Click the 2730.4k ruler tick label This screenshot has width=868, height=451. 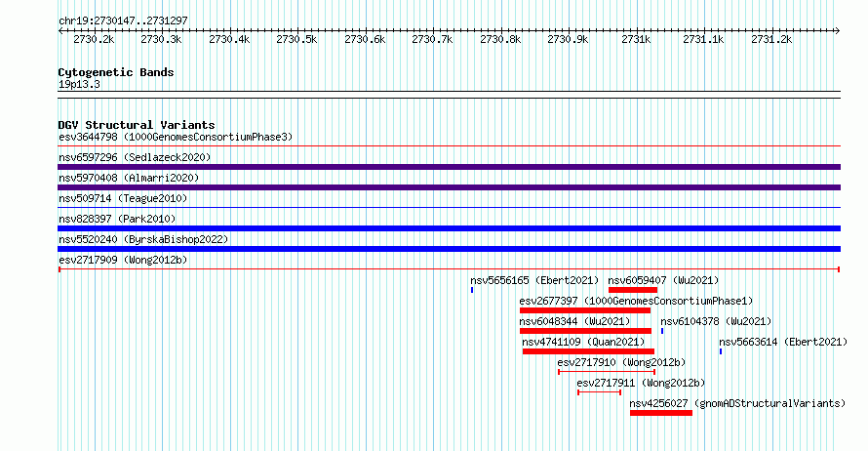229,39
